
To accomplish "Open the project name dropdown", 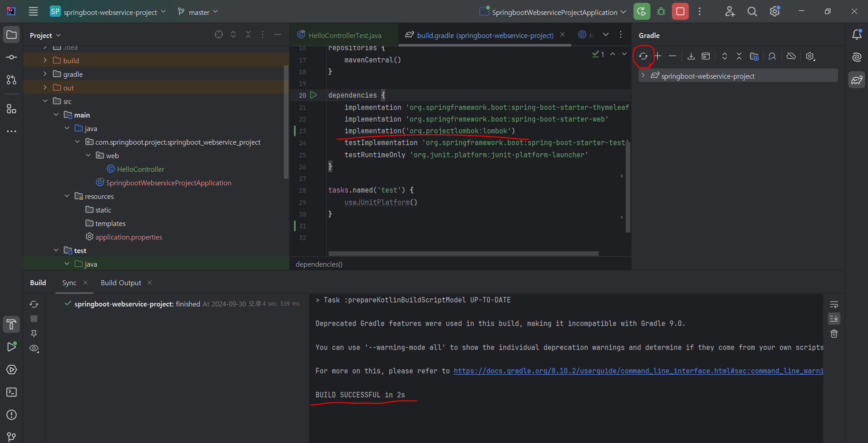I will pos(108,12).
